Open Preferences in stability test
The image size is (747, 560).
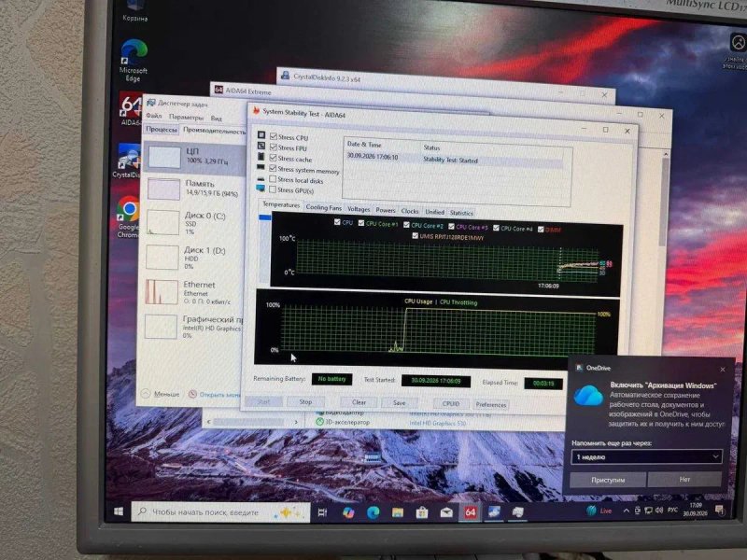point(491,405)
